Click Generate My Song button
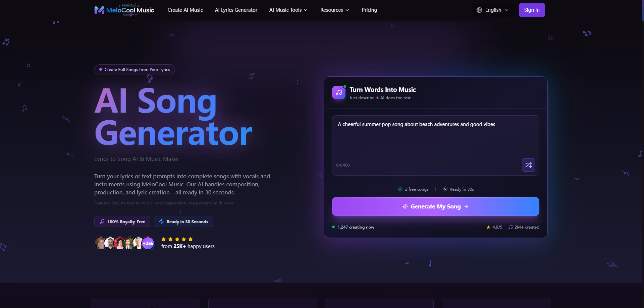This screenshot has height=308, width=644. 435,206
